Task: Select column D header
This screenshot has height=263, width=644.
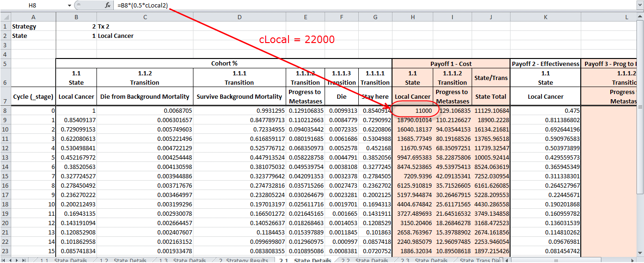Action: tap(239, 16)
